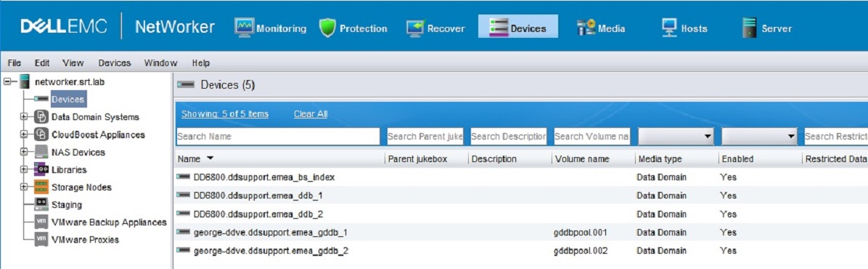
Task: Click the Storage Nodes icon
Action: pyautogui.click(x=41, y=187)
